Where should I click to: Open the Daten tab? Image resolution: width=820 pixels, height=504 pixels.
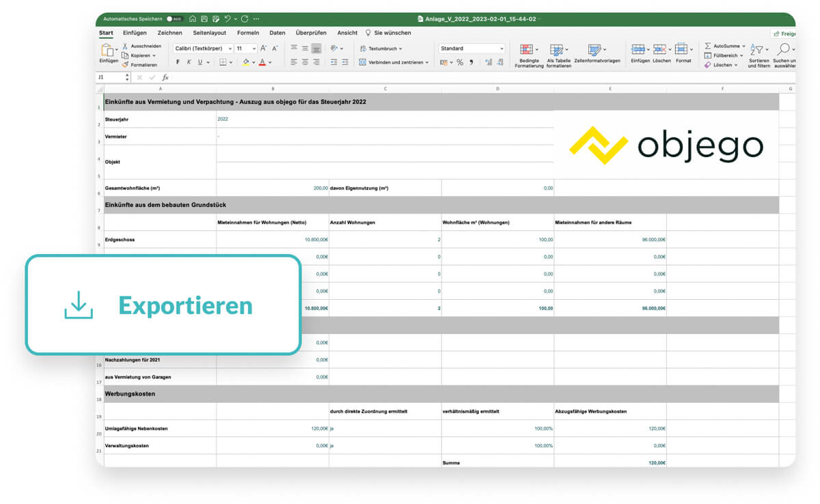click(x=277, y=33)
